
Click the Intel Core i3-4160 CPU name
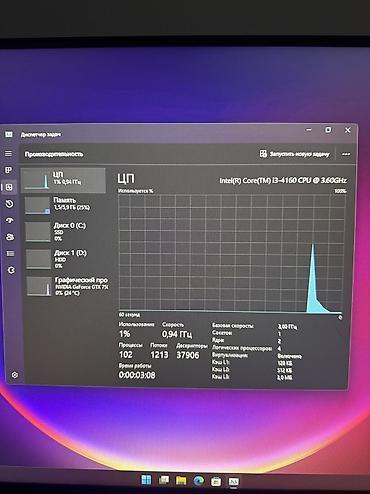pos(283,180)
